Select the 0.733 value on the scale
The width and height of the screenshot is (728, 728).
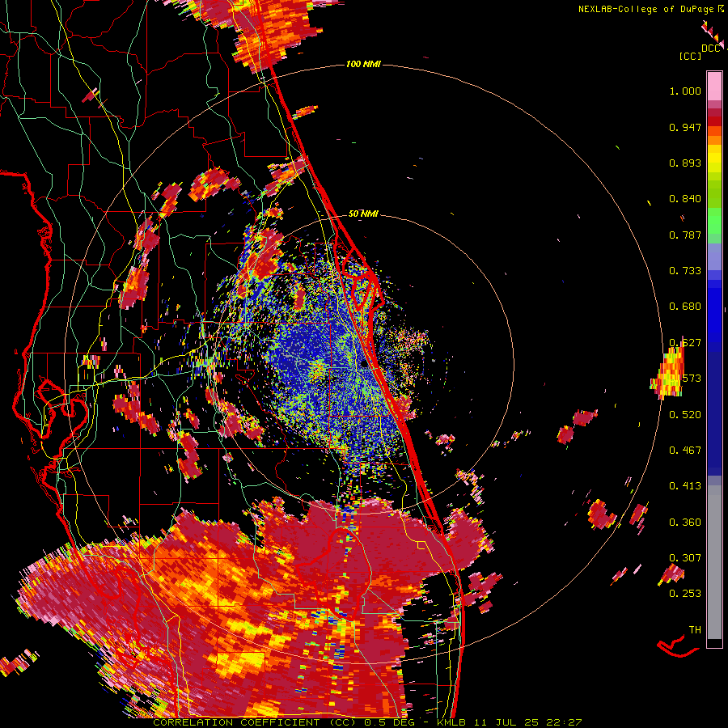point(685,271)
